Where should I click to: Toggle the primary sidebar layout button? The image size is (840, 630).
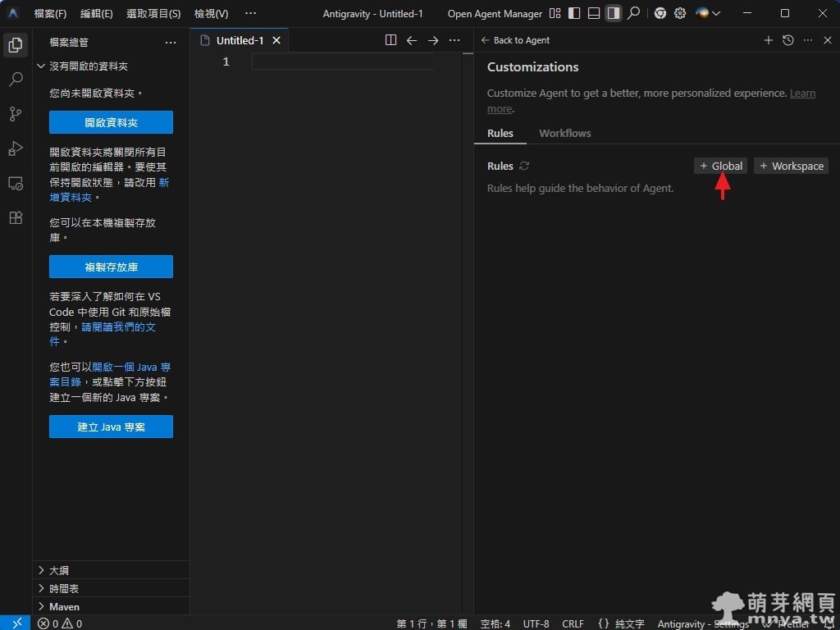coord(574,14)
